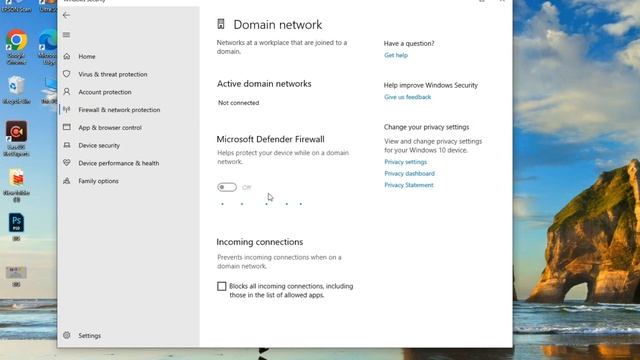Check Blocks all incoming connections box
Screen dimensions: 640x360
[x=222, y=286]
